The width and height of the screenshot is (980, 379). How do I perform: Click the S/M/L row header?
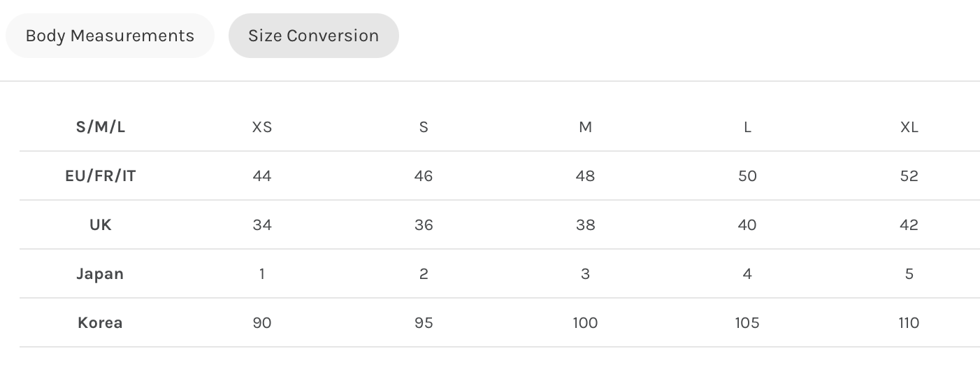click(x=101, y=127)
